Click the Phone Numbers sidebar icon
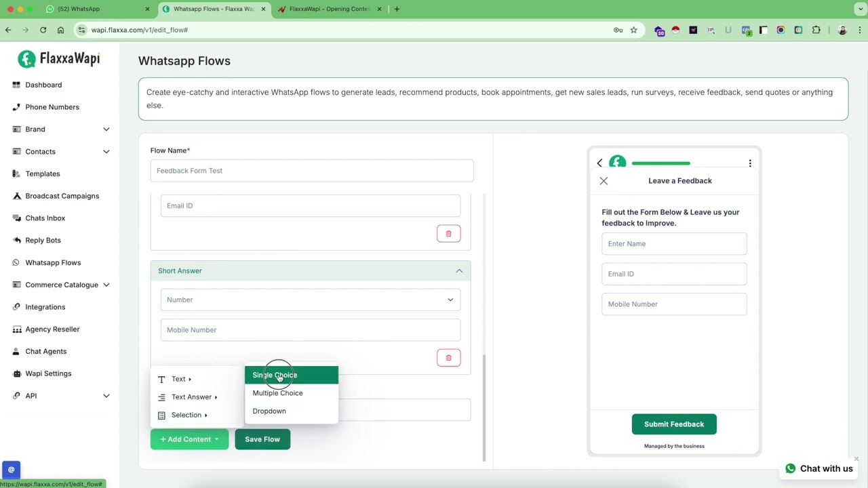Viewport: 868px width, 488px height. (x=16, y=107)
